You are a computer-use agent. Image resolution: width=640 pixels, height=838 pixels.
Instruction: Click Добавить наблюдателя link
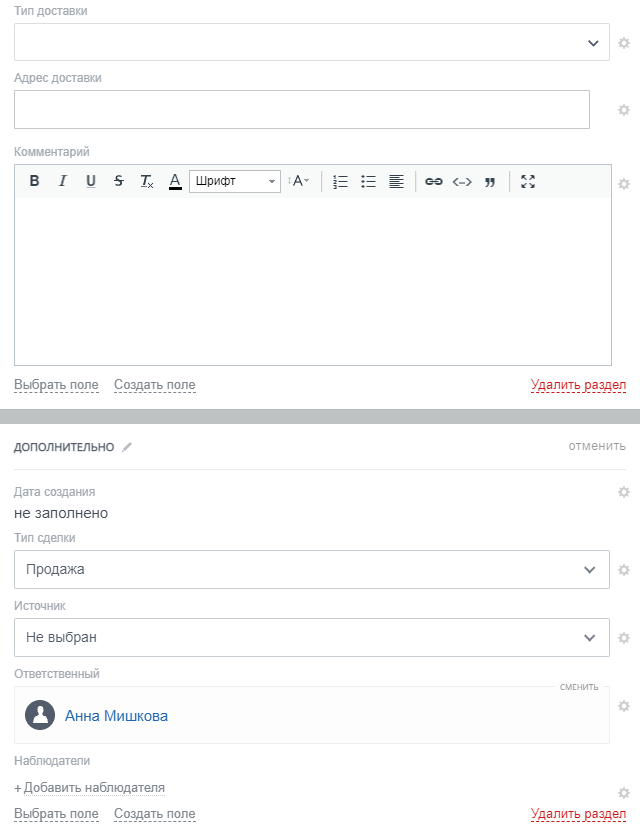pos(90,788)
